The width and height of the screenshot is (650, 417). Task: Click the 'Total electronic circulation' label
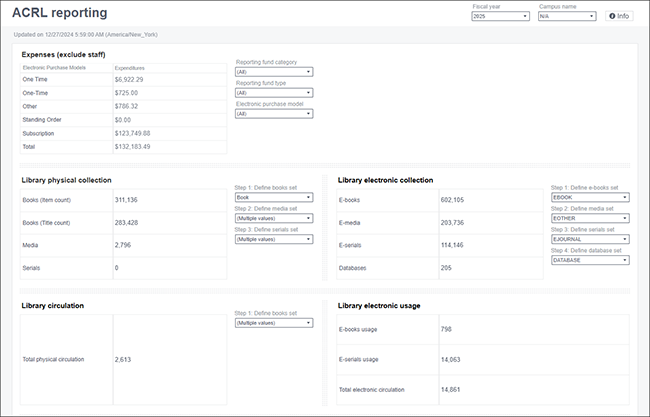371,390
